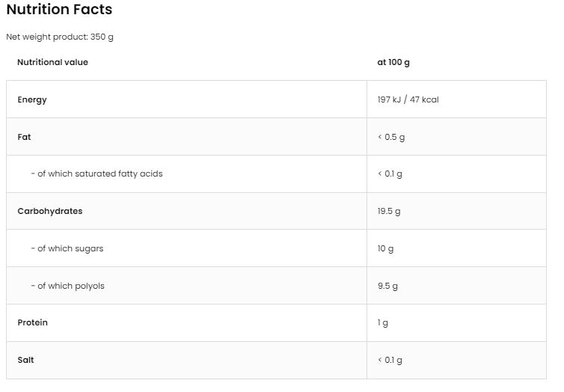Click the net weight product text
Viewport: 564px width, 392px height.
coord(60,37)
